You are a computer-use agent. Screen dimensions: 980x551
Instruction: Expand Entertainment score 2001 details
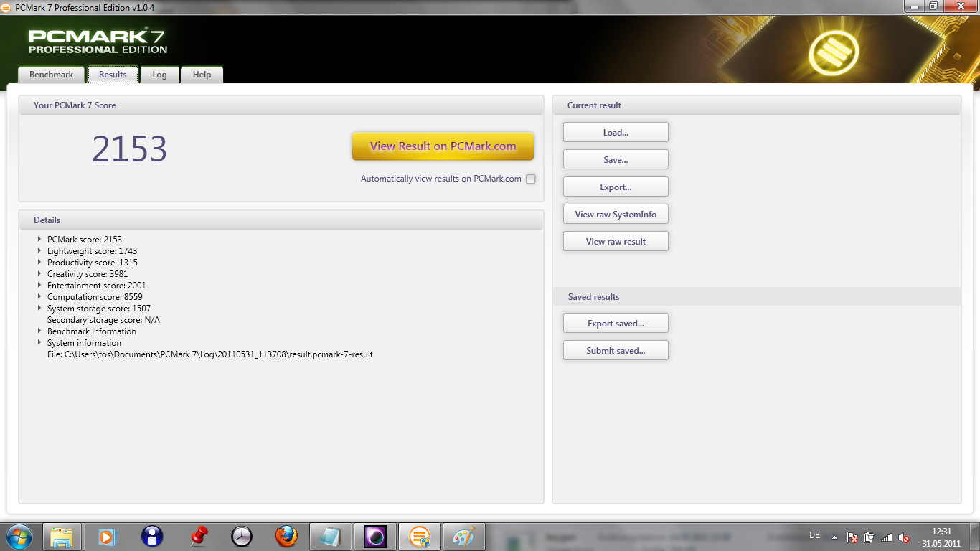tap(39, 285)
